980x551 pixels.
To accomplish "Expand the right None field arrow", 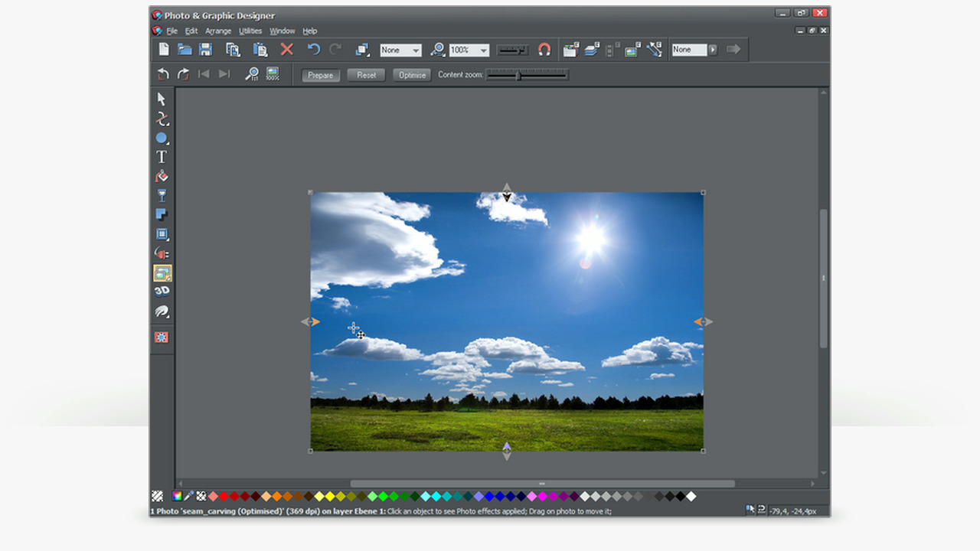I will pyautogui.click(x=713, y=49).
